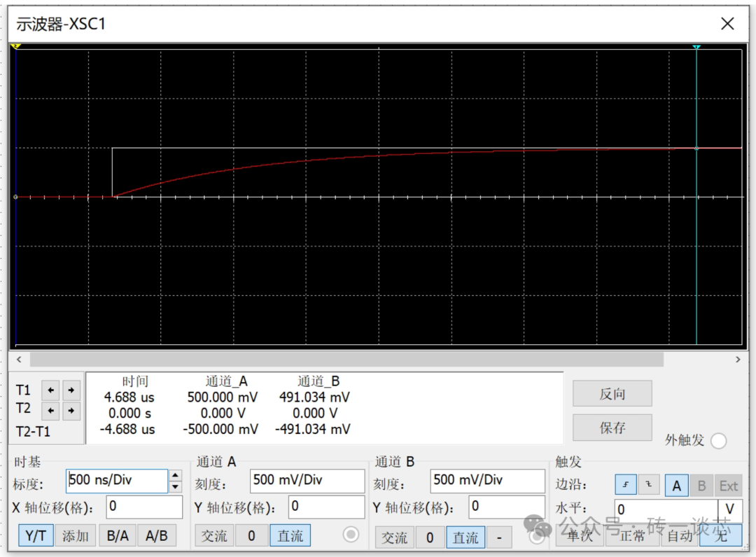
Task: Click the left scroll arrow under waveform
Action: (x=19, y=360)
